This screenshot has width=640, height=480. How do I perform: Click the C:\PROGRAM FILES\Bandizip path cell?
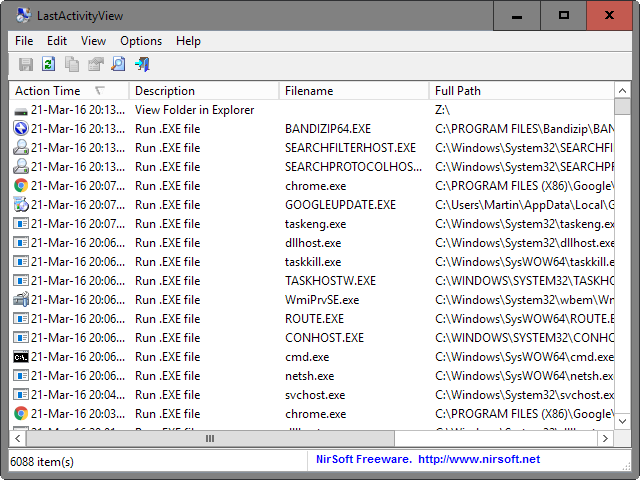tap(524, 129)
